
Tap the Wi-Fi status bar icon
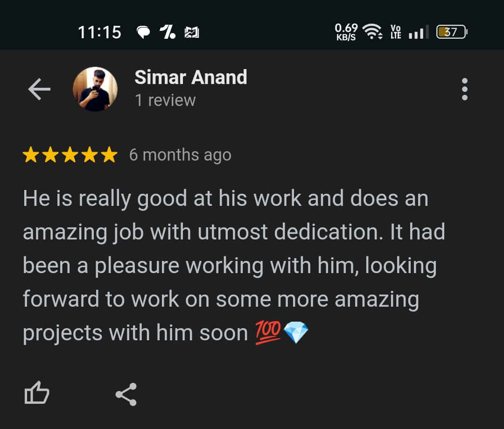coord(372,32)
